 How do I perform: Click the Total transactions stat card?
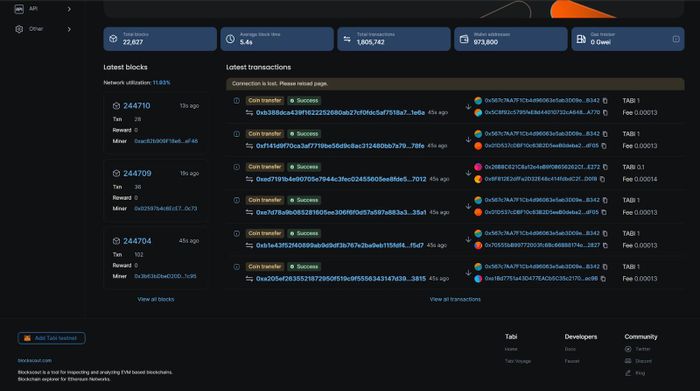[394, 39]
